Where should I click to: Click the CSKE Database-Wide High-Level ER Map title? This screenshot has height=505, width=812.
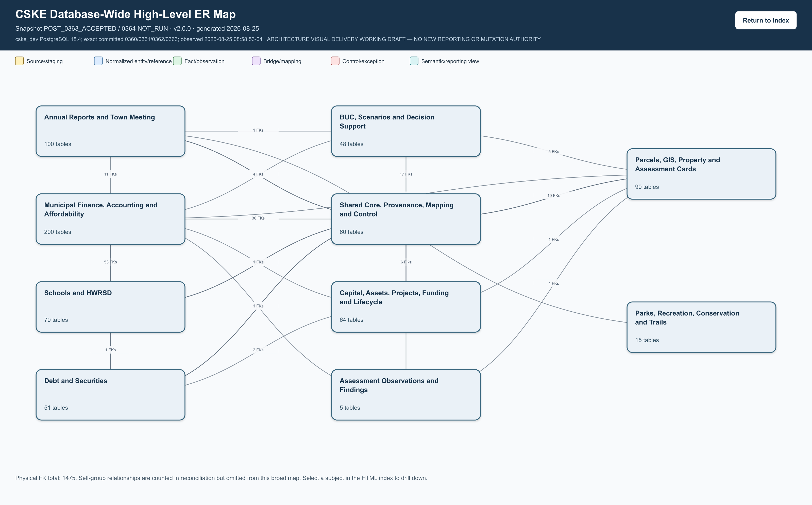coord(125,14)
